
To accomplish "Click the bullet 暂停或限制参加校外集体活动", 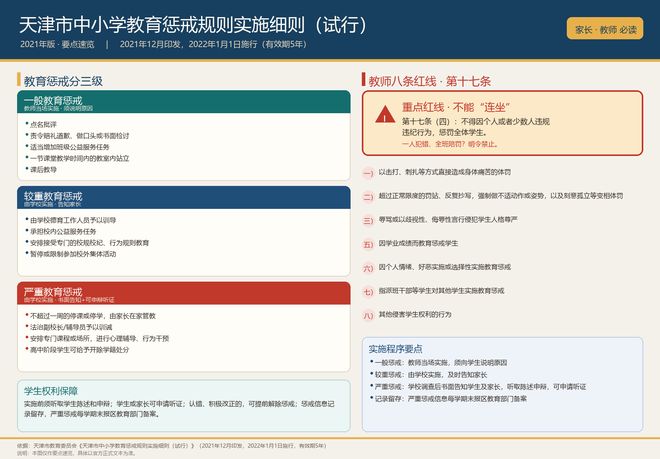I will coord(73,254).
